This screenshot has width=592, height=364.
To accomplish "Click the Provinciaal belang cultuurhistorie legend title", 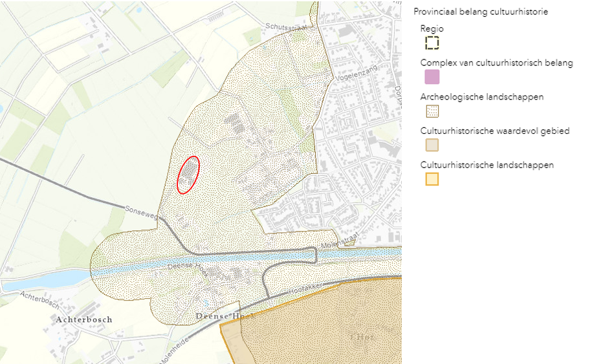I will click(x=481, y=12).
